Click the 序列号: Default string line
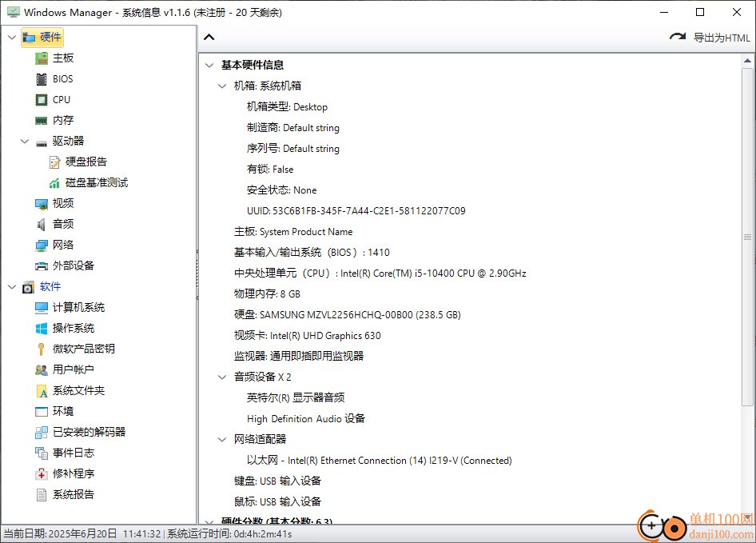The height and width of the screenshot is (543, 756). (292, 149)
